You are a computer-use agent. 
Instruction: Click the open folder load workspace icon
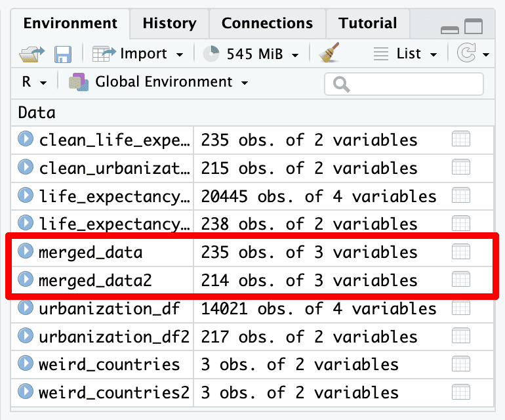30,54
